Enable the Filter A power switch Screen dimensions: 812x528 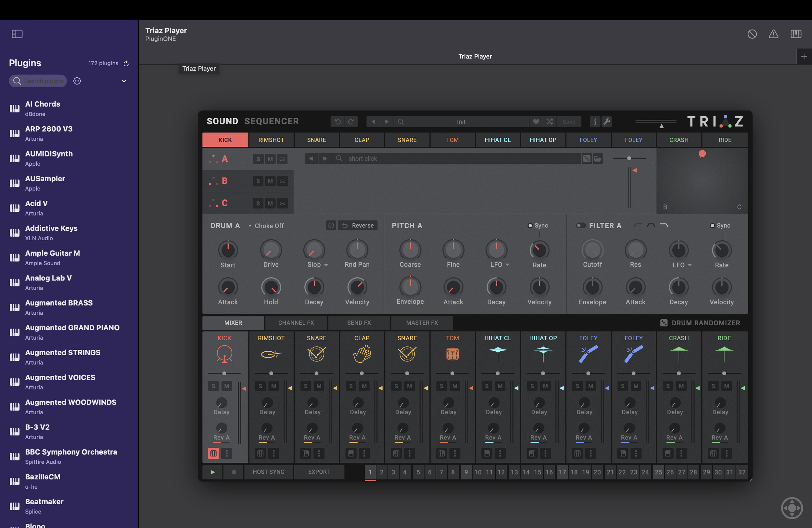tap(581, 225)
